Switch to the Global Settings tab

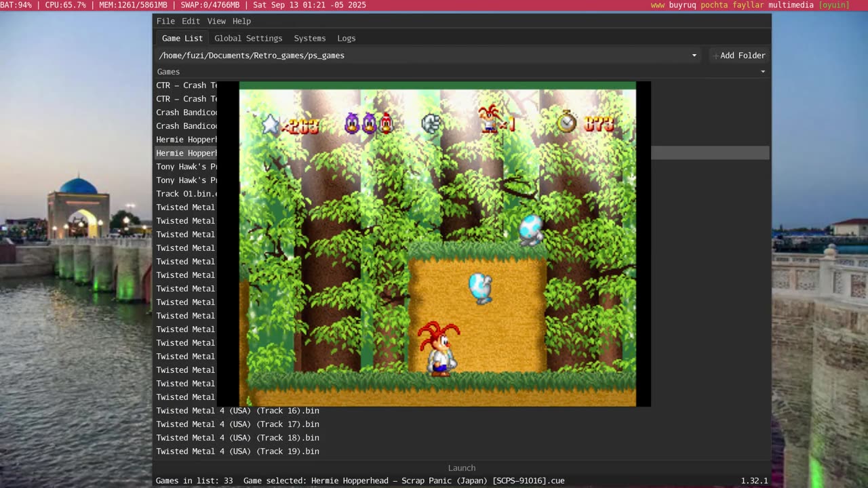click(x=248, y=39)
